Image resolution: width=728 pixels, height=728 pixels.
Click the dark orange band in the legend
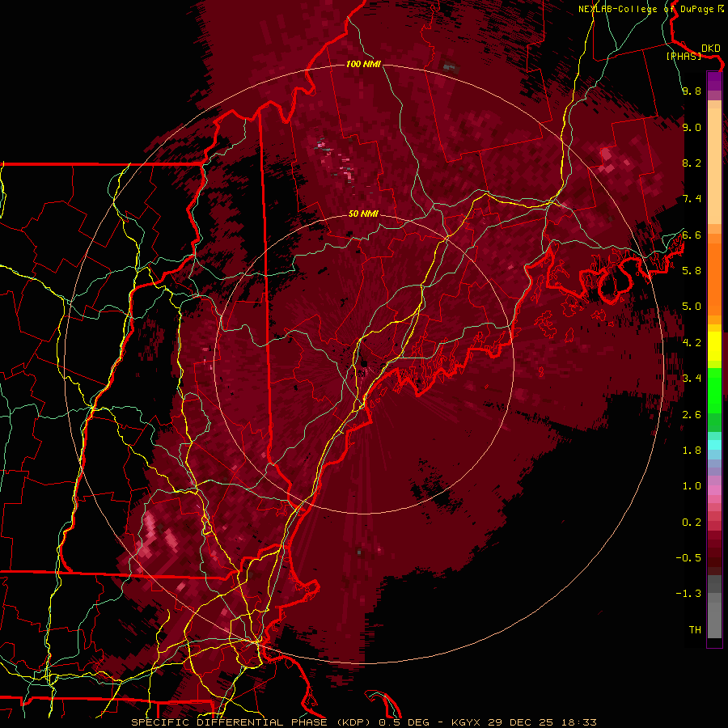(x=714, y=280)
